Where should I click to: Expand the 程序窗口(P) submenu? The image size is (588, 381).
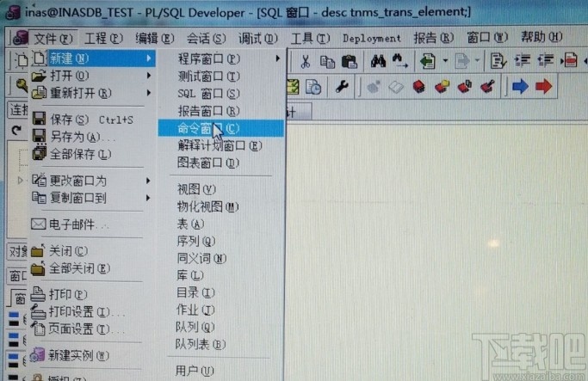click(221, 58)
